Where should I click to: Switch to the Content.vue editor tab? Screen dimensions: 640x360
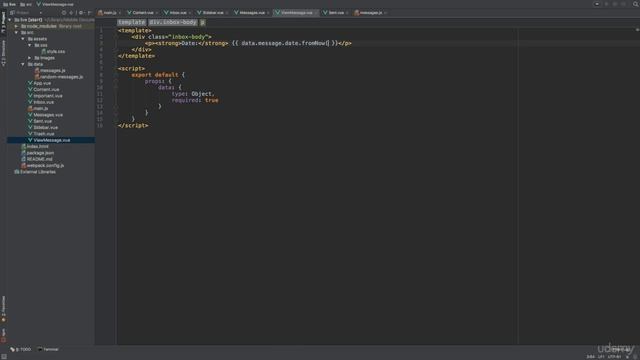coord(142,13)
